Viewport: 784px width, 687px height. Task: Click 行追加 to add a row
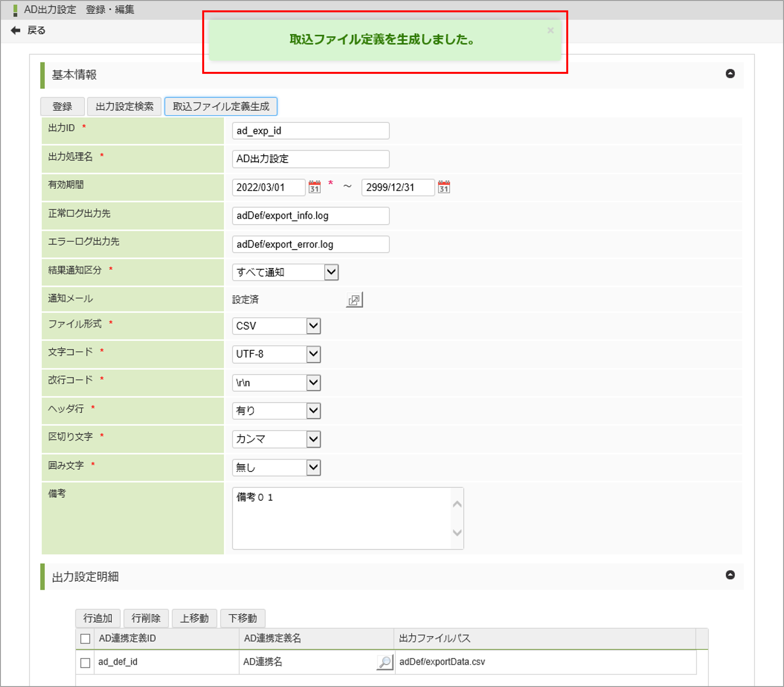[98, 618]
